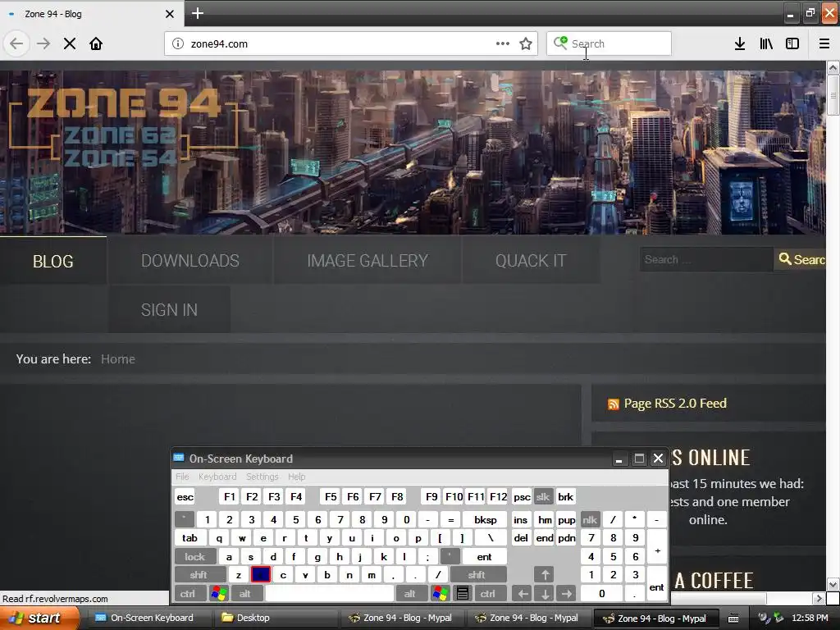Click the website's Search button
Viewport: 840px width, 630px height.
pyautogui.click(x=801, y=259)
